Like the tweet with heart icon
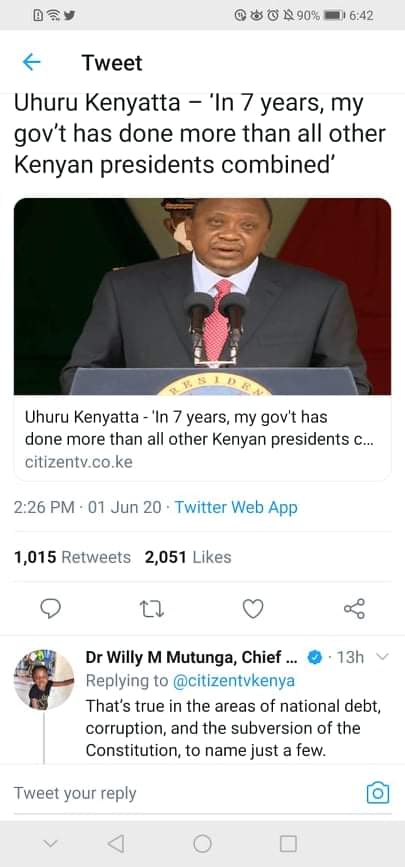 point(253,609)
